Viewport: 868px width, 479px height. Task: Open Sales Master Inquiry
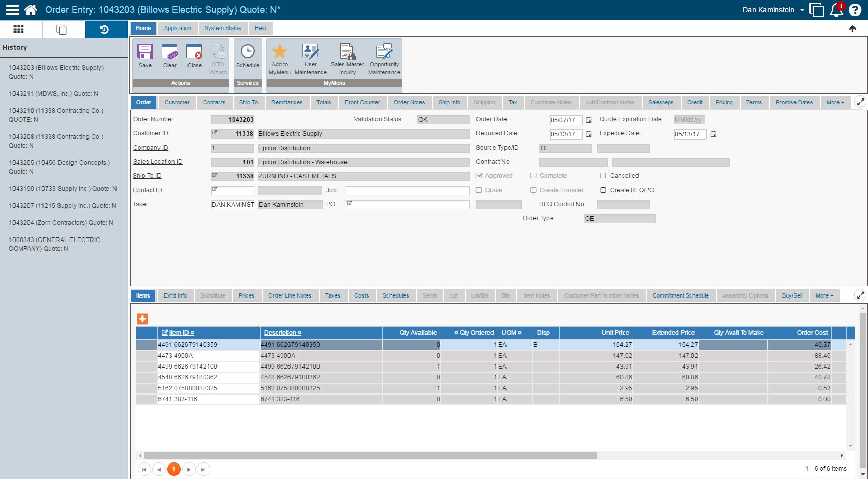click(x=348, y=52)
